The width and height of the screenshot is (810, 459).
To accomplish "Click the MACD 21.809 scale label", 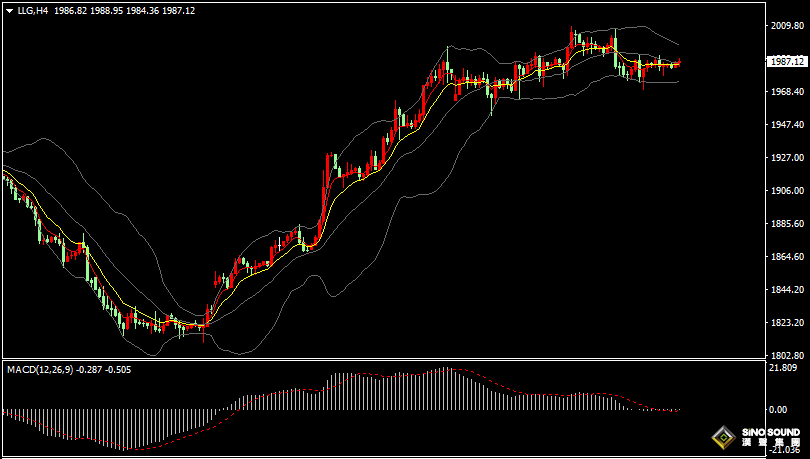I will pyautogui.click(x=785, y=368).
